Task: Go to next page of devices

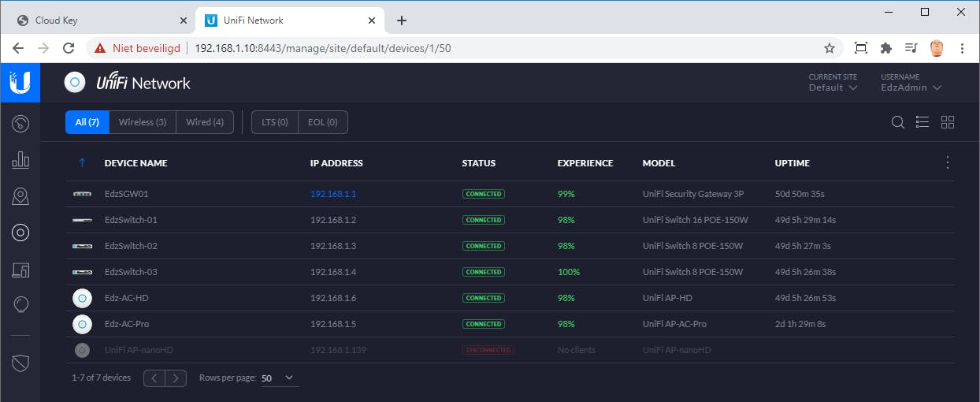Action: (176, 378)
